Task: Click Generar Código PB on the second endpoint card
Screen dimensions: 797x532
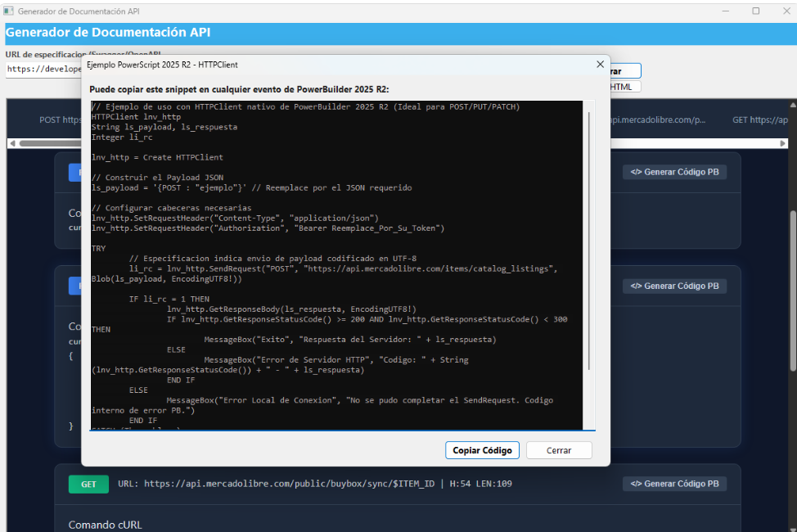Action: click(x=674, y=286)
